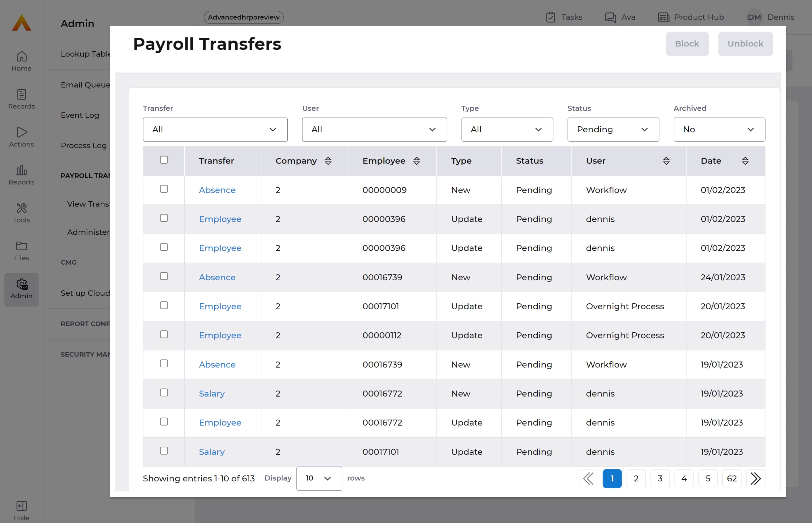Open Email Queue in Admin menu
This screenshot has width=812, height=523.
[85, 85]
